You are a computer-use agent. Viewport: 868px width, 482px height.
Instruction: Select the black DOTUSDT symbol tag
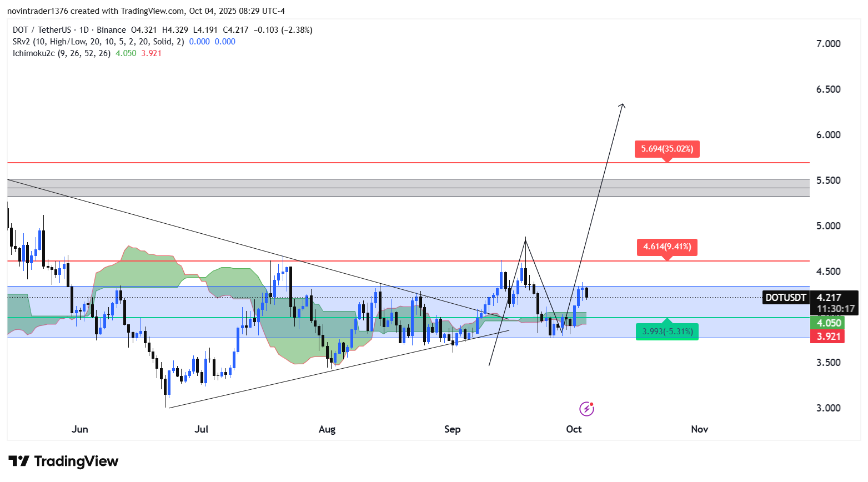click(x=785, y=298)
